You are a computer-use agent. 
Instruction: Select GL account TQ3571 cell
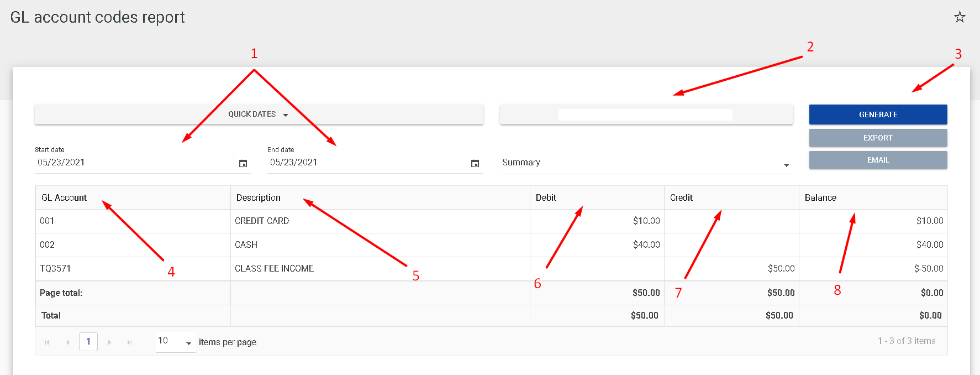(x=133, y=269)
